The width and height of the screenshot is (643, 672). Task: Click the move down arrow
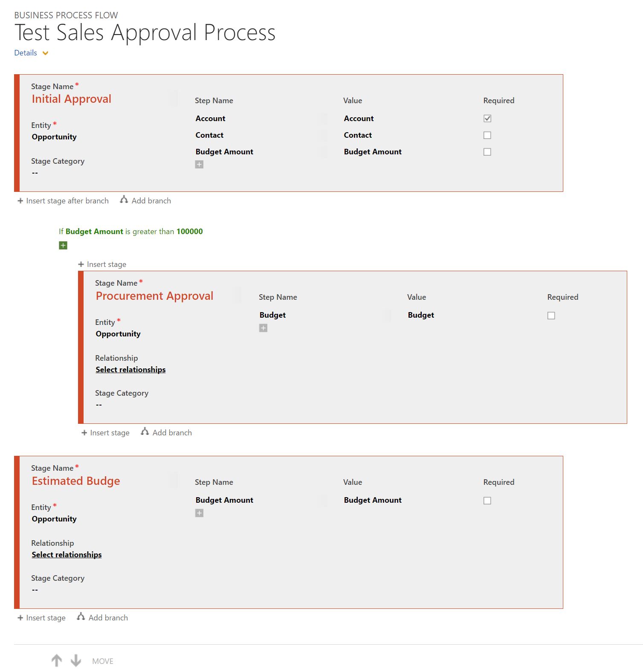[x=76, y=660]
